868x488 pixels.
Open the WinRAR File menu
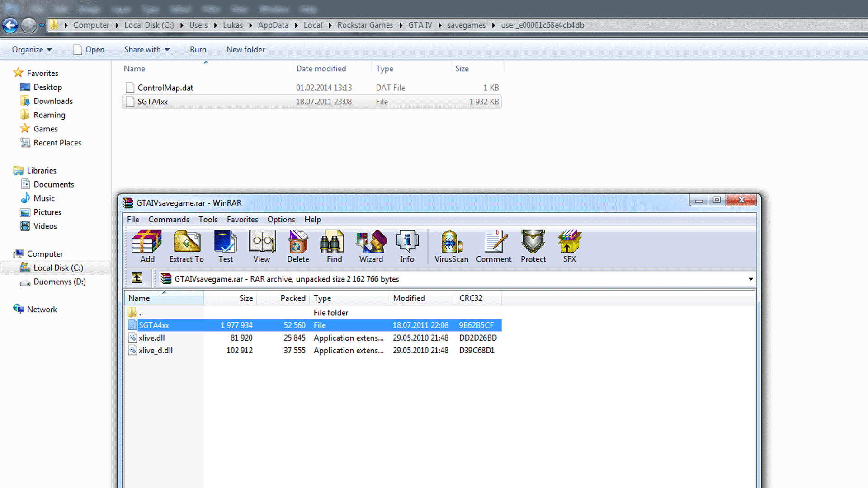(133, 220)
